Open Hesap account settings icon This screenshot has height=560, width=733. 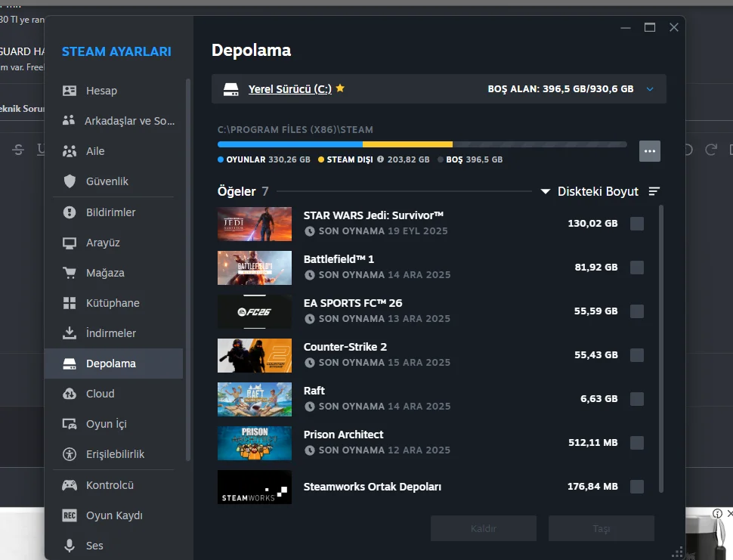70,91
